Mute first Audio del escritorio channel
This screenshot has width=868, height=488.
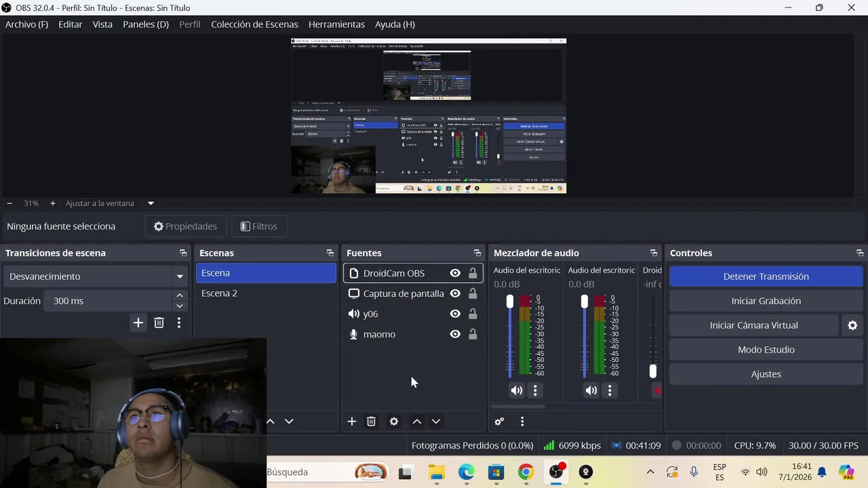[517, 390]
